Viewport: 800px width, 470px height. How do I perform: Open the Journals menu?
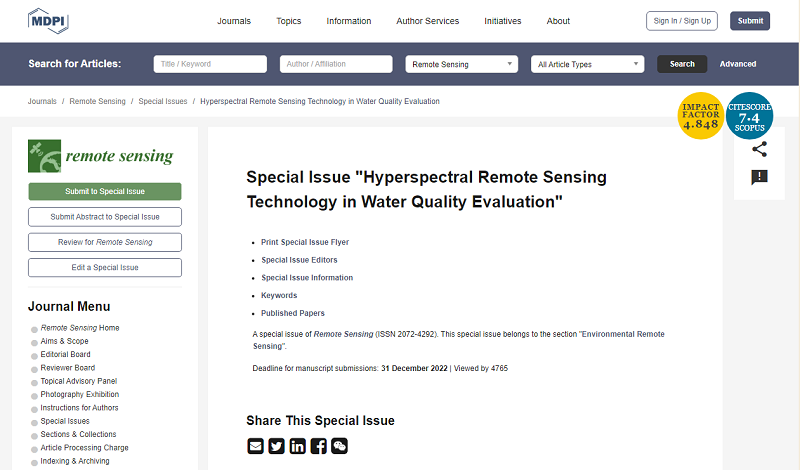[234, 21]
